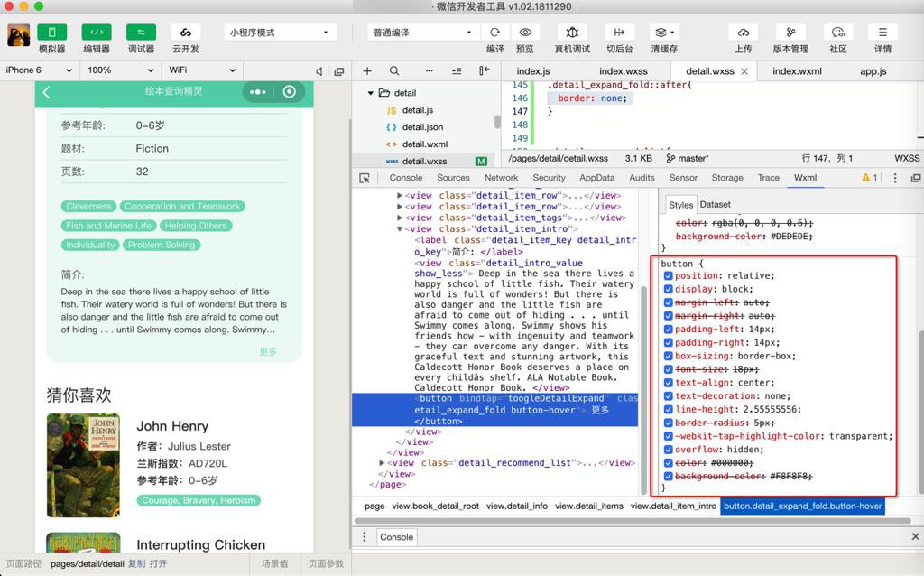Start 真机调试 remote device debugging
The image size is (924, 576).
tap(572, 33)
